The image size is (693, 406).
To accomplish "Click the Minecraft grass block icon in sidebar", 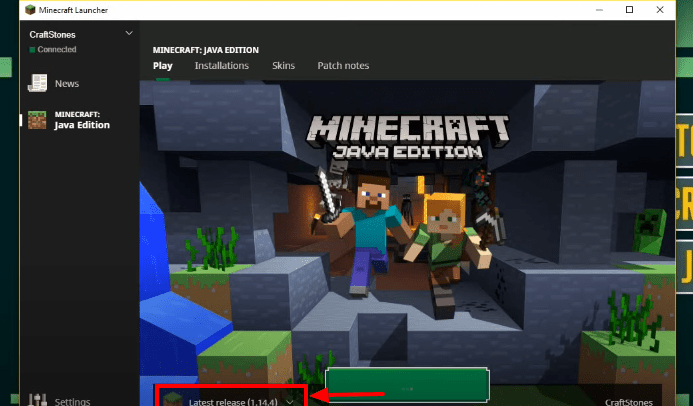I will (37, 120).
